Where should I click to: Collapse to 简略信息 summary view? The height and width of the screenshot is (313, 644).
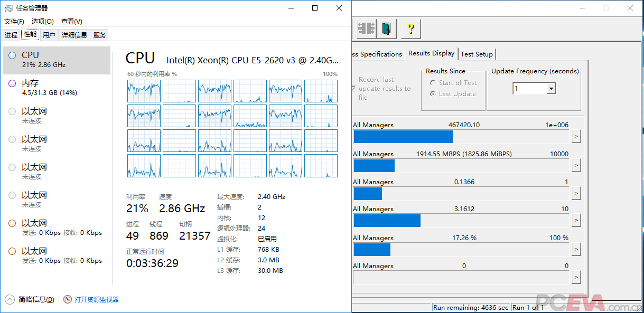pyautogui.click(x=31, y=299)
